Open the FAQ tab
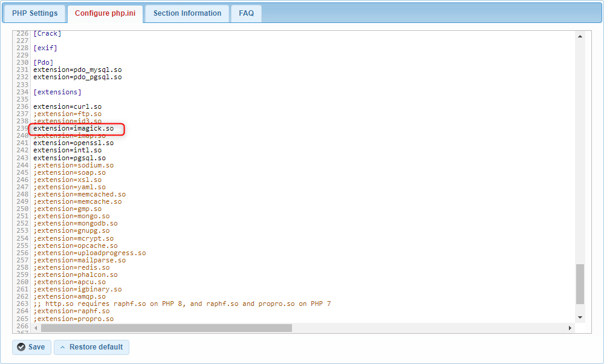The width and height of the screenshot is (604, 364). point(245,13)
